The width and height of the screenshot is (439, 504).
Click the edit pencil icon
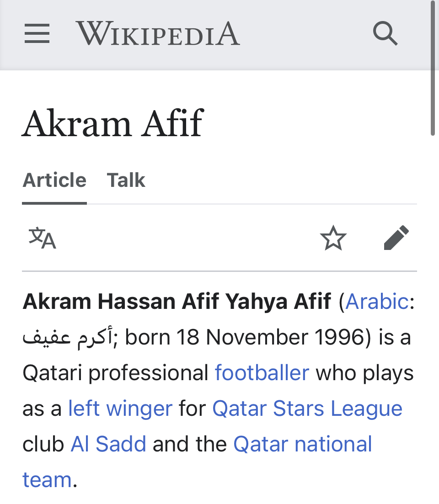(396, 238)
